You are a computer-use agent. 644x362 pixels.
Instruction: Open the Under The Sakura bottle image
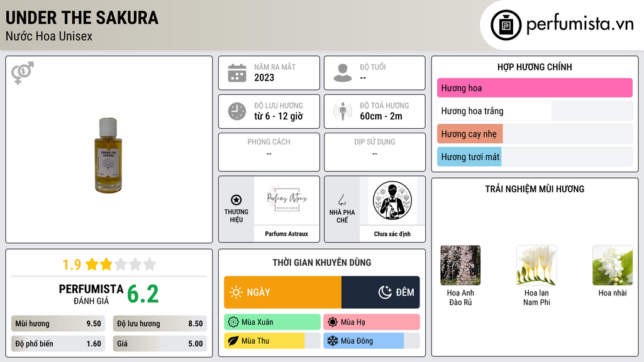(108, 155)
